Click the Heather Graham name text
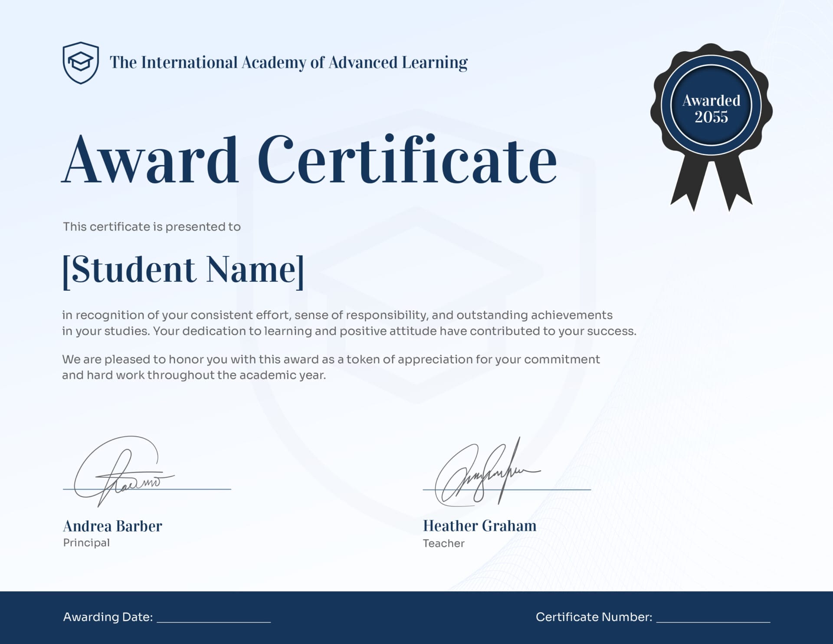833x644 pixels. click(x=479, y=526)
